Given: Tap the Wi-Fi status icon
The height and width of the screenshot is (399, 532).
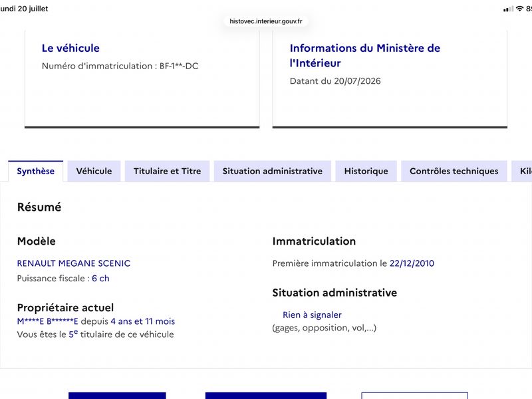Looking at the screenshot, I should coord(519,9).
